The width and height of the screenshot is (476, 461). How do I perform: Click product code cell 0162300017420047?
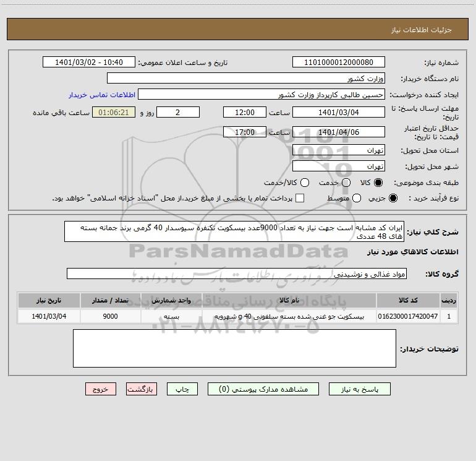pyautogui.click(x=408, y=316)
